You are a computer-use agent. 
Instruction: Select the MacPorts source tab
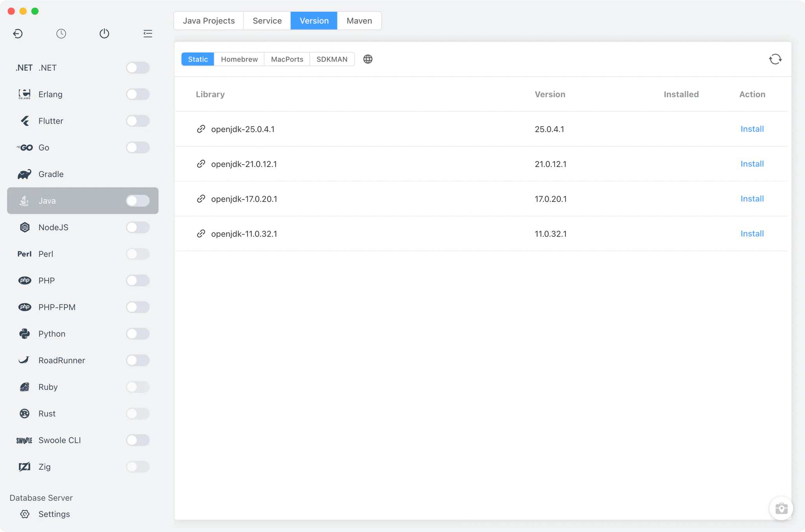(287, 59)
